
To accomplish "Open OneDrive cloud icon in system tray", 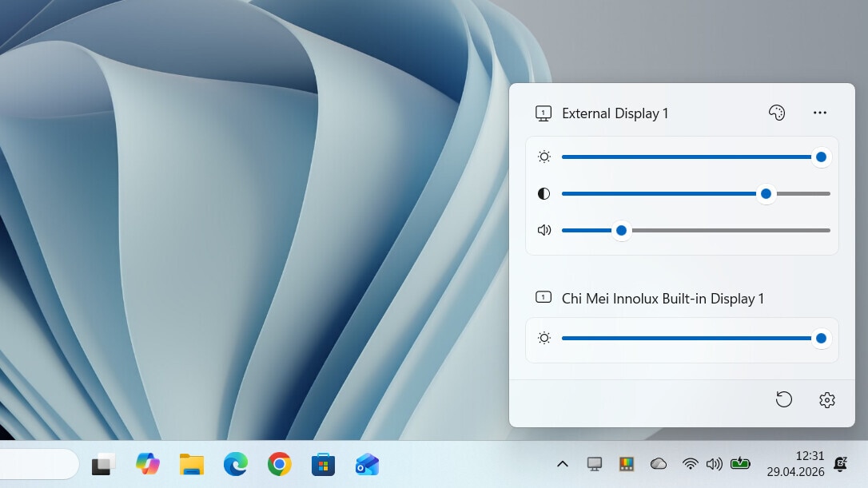I will pos(659,464).
